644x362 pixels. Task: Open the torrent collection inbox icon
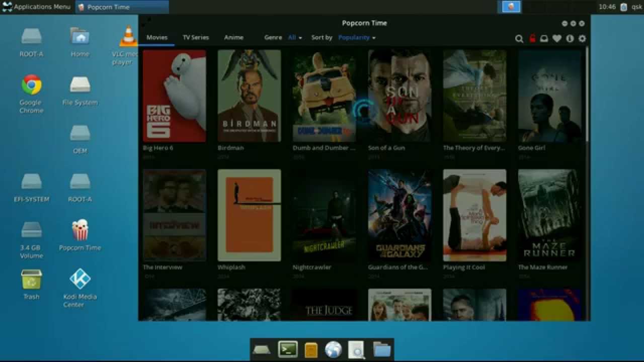point(544,39)
